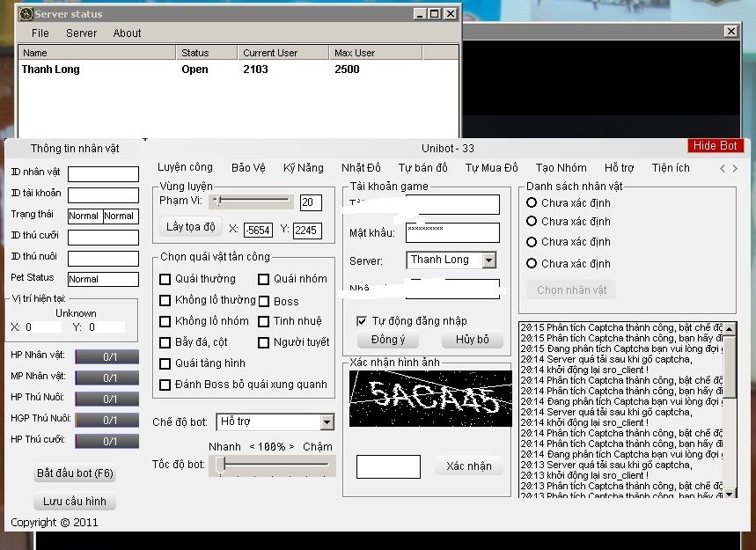Open the About menu in Server status
The image size is (756, 550).
(127, 33)
